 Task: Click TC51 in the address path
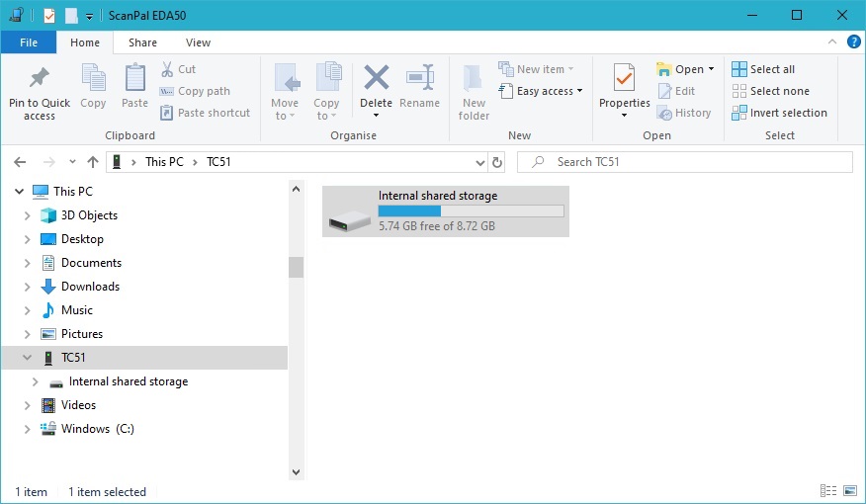tap(218, 162)
